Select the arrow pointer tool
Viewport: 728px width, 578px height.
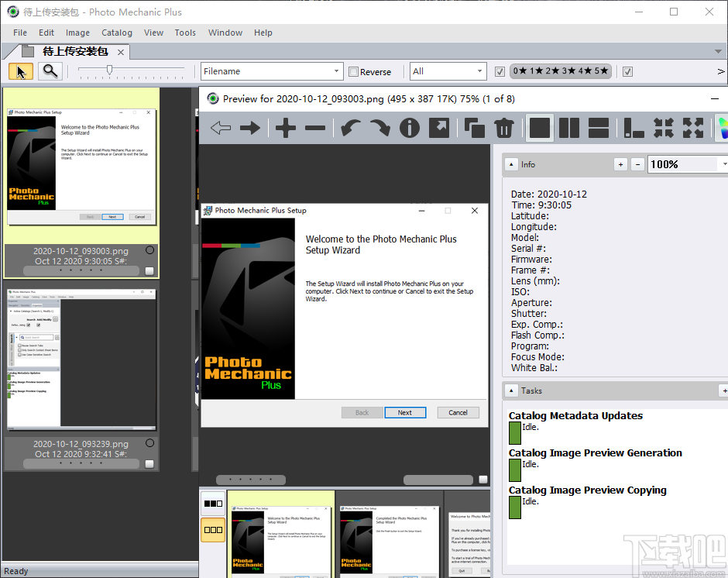(21, 71)
